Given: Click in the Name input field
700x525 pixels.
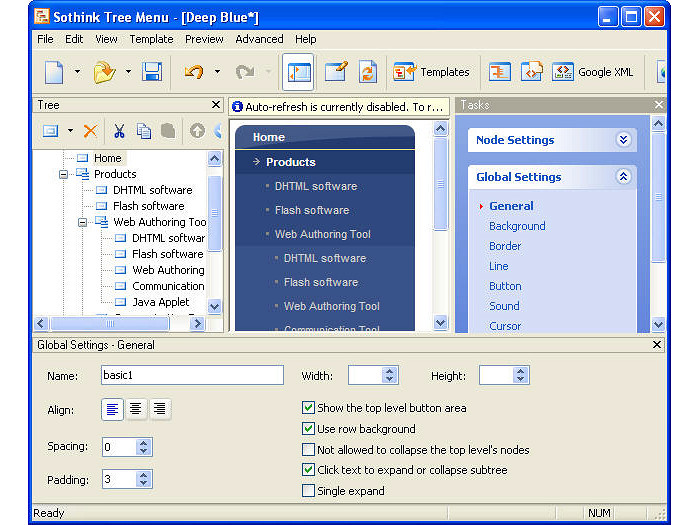Looking at the screenshot, I should coord(192,375).
